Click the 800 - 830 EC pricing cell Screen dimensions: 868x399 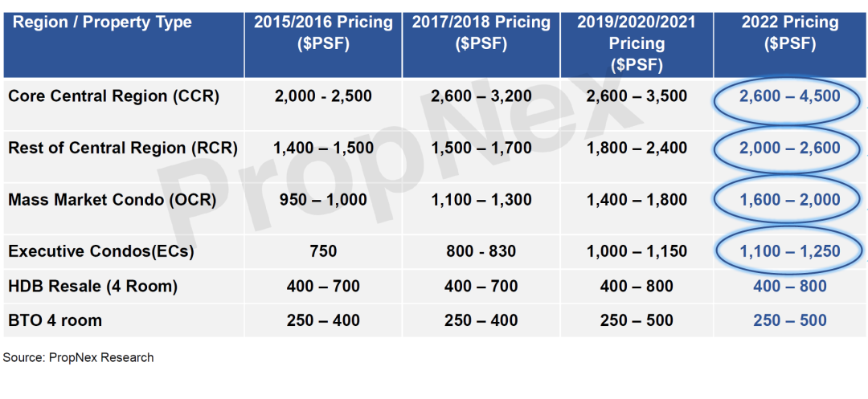click(x=481, y=251)
